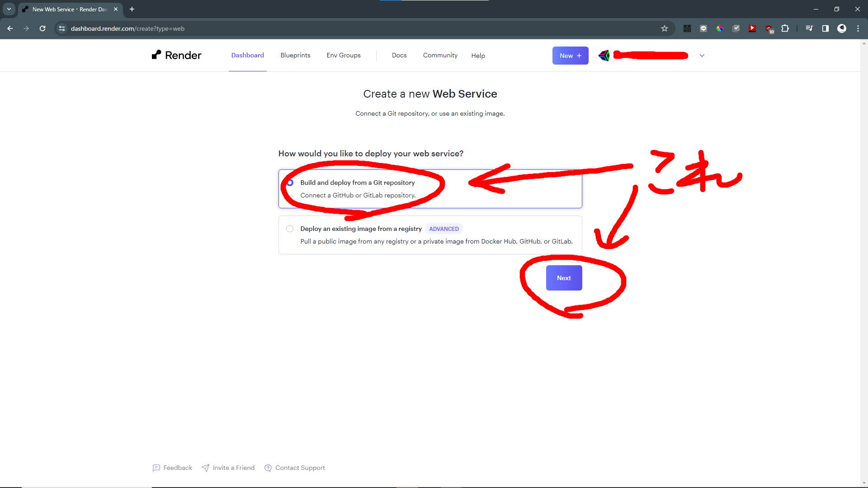The image size is (868, 488).
Task: Go back to previous page
Action: point(10,28)
